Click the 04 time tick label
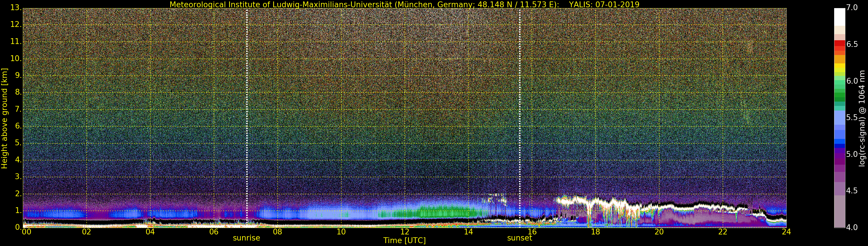 [x=150, y=232]
